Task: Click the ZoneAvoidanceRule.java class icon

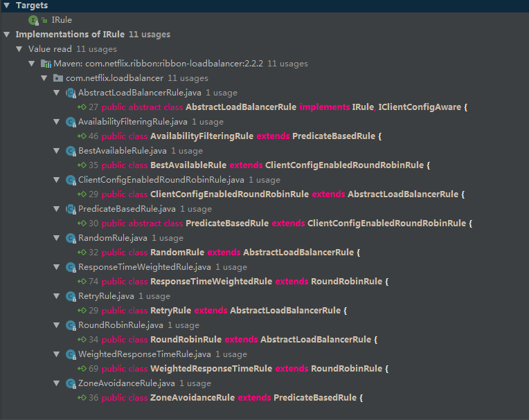Action: [x=71, y=383]
